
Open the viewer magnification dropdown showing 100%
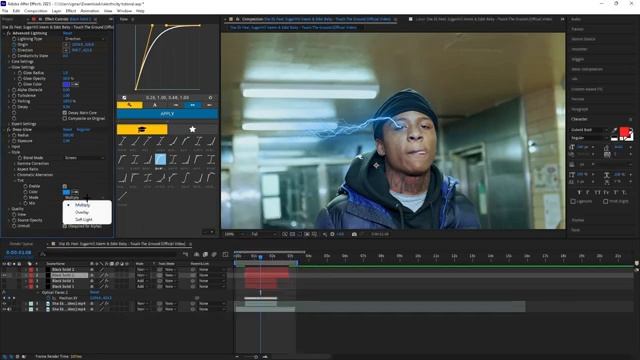233,234
